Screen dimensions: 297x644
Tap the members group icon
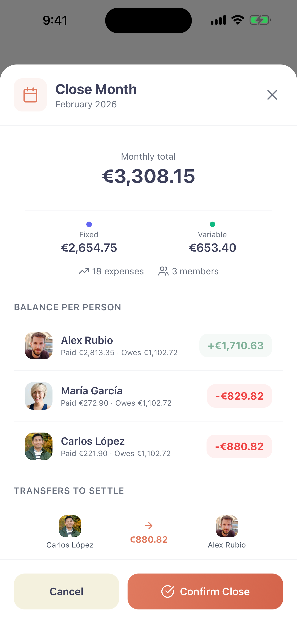[x=163, y=271]
